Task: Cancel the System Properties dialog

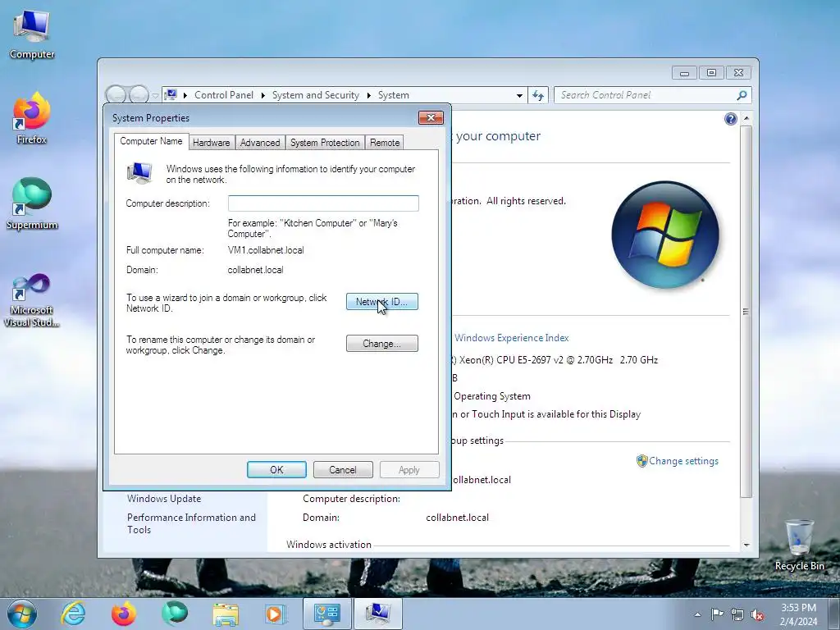Action: pyautogui.click(x=343, y=470)
